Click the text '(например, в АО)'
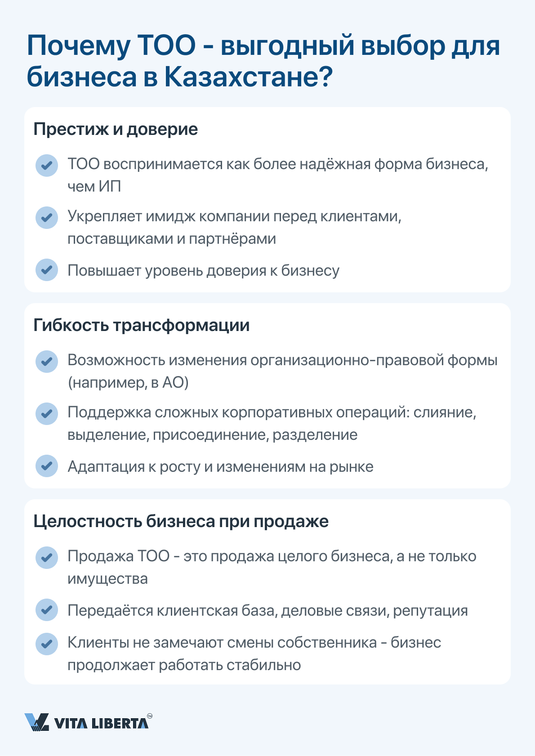This screenshot has height=756, width=535. click(x=128, y=383)
